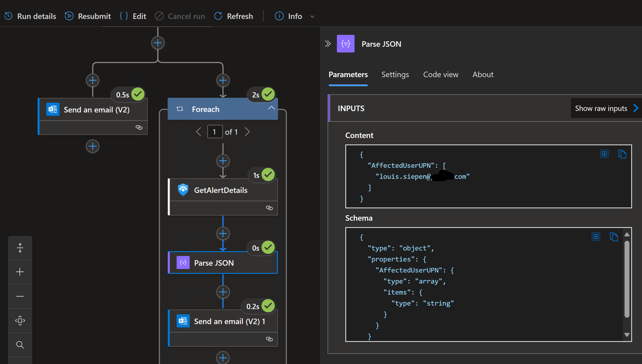642x364 pixels.
Task: Refresh the run view
Action: point(234,16)
